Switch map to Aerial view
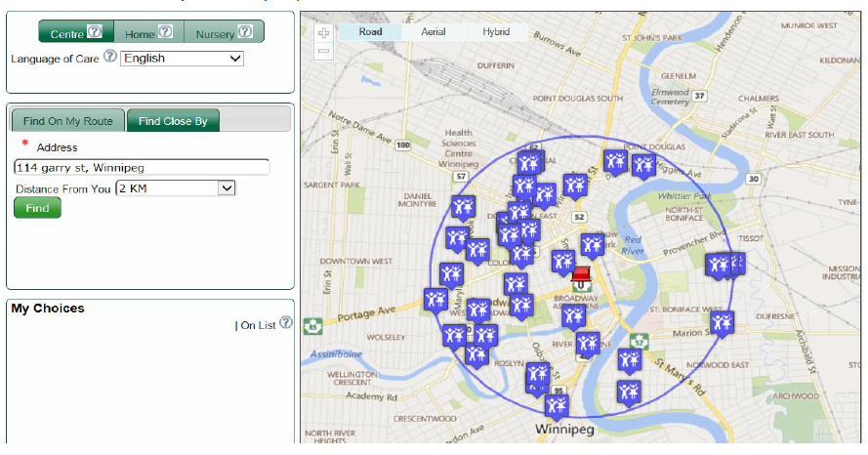The width and height of the screenshot is (868, 455). coord(434,32)
